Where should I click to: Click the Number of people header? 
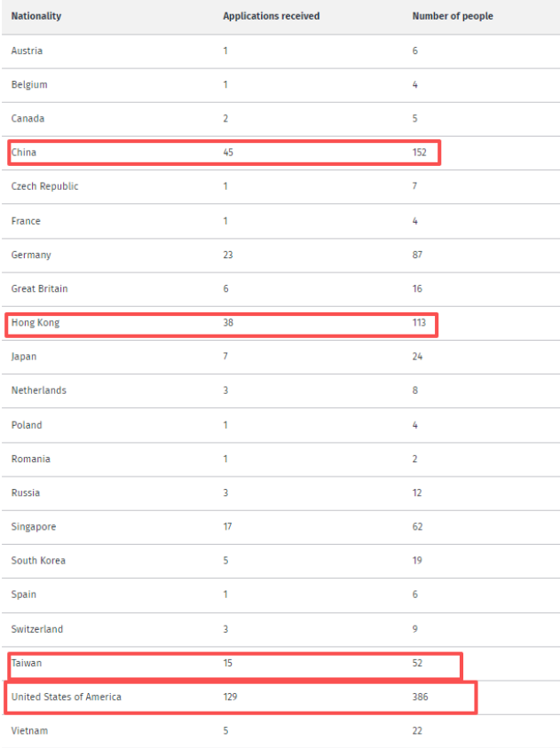tap(453, 16)
